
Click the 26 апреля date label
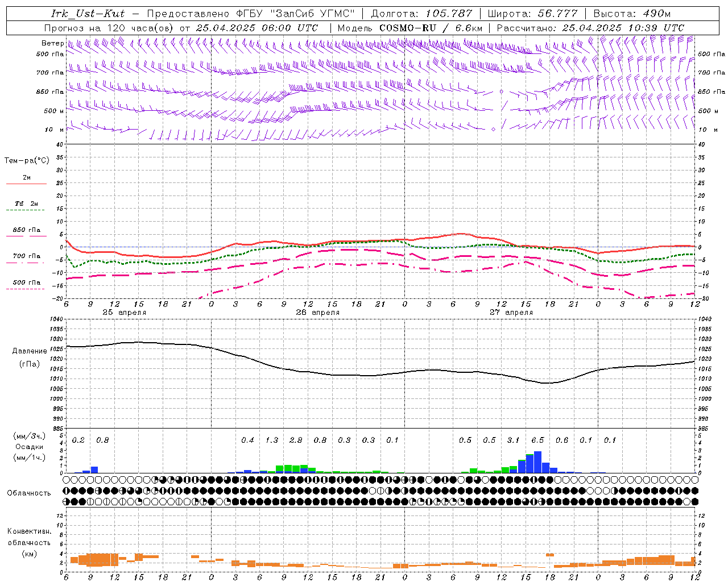click(x=317, y=313)
